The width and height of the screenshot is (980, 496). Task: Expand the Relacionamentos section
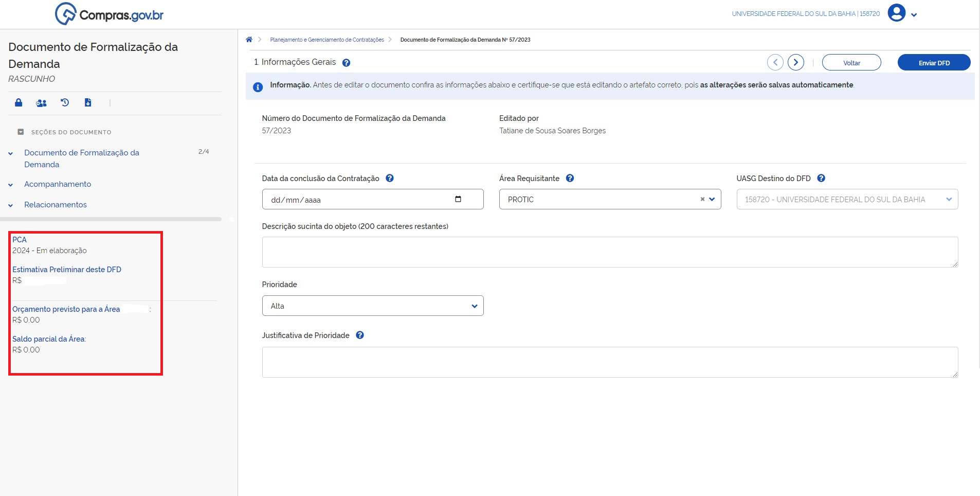pyautogui.click(x=56, y=205)
